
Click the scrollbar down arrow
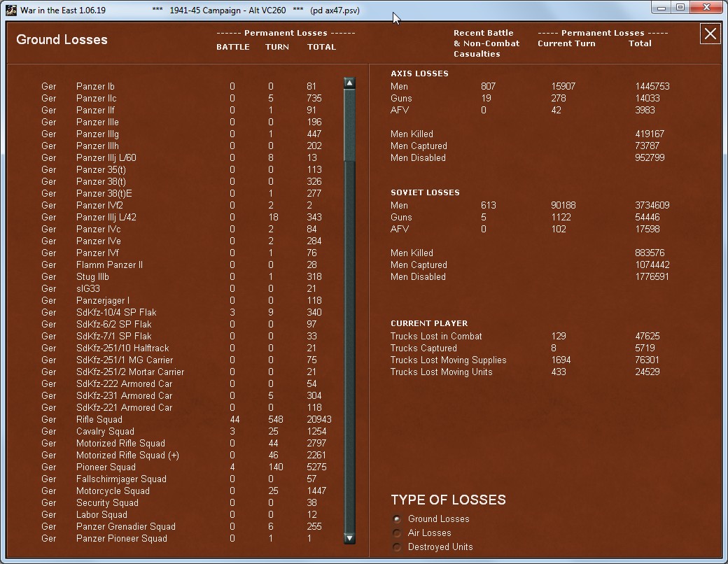pos(349,537)
